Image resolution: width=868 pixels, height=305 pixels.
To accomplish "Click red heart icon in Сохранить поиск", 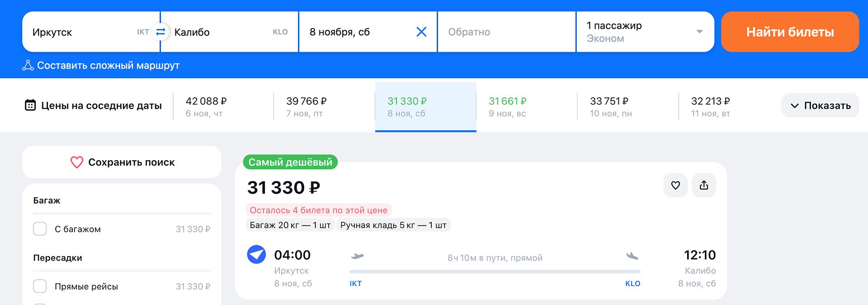I will pos(77,162).
